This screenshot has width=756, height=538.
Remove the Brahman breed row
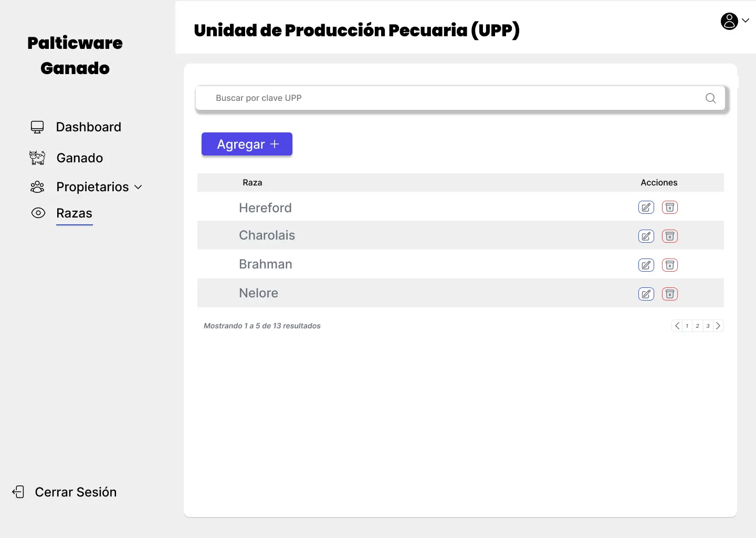(x=670, y=265)
